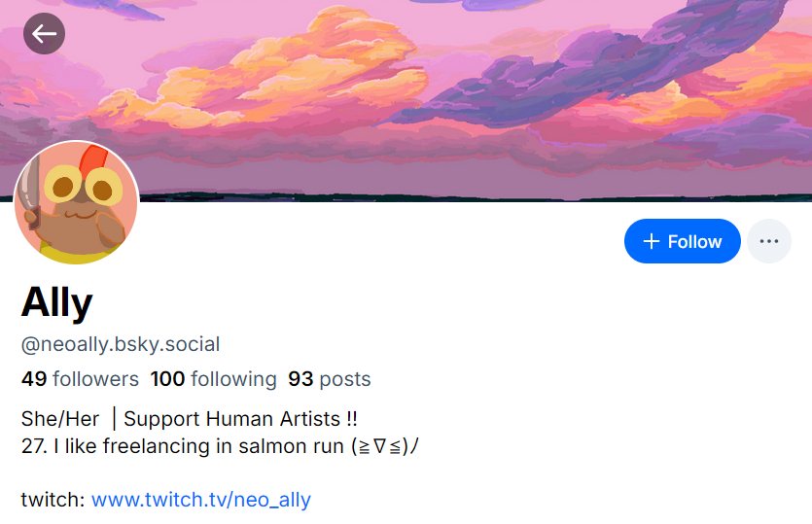
Task: Click the word posts beside 93
Action: [345, 379]
